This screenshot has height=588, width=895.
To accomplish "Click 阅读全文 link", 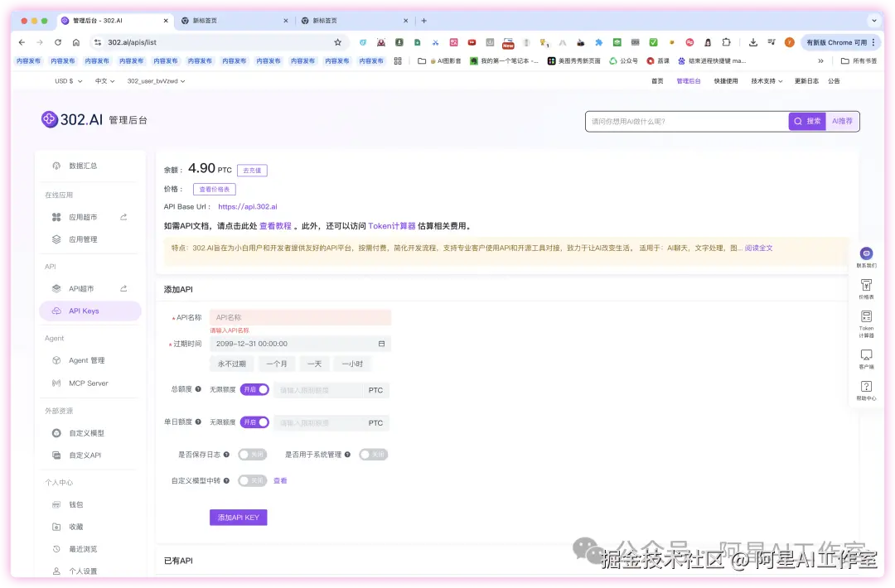I will coord(758,248).
